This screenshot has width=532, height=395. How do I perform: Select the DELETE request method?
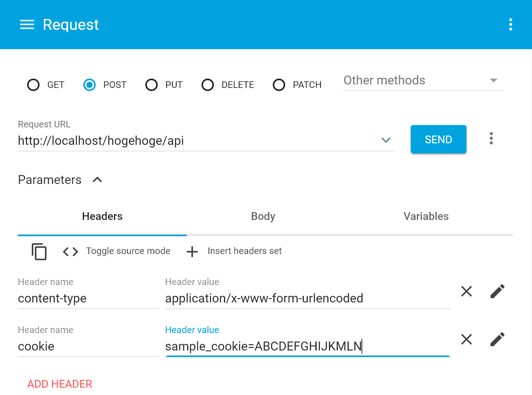tap(208, 85)
